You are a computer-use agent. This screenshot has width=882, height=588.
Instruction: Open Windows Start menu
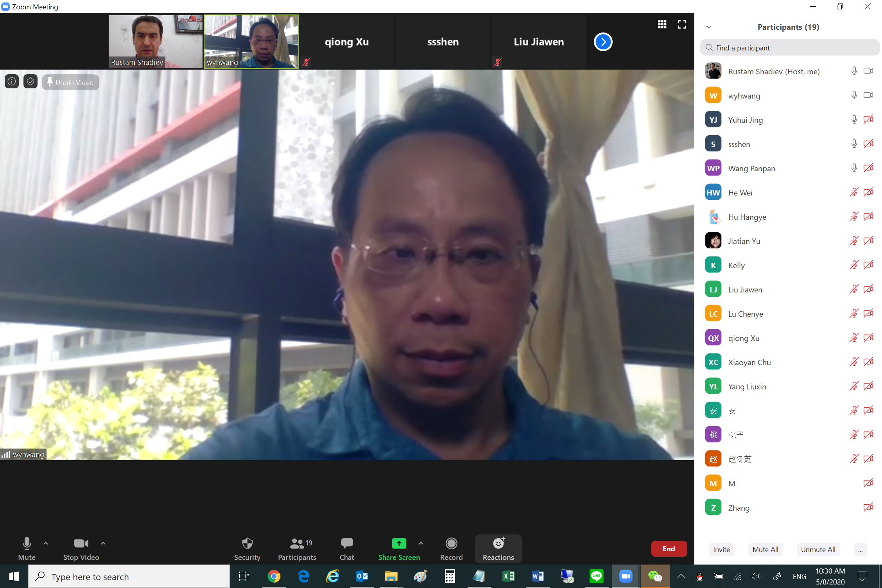click(14, 576)
